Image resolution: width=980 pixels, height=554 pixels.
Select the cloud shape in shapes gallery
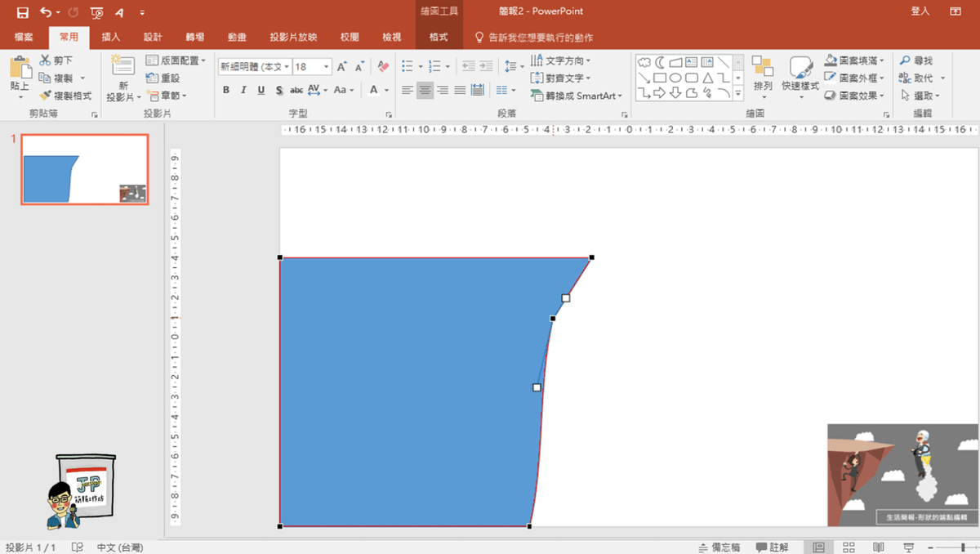644,62
